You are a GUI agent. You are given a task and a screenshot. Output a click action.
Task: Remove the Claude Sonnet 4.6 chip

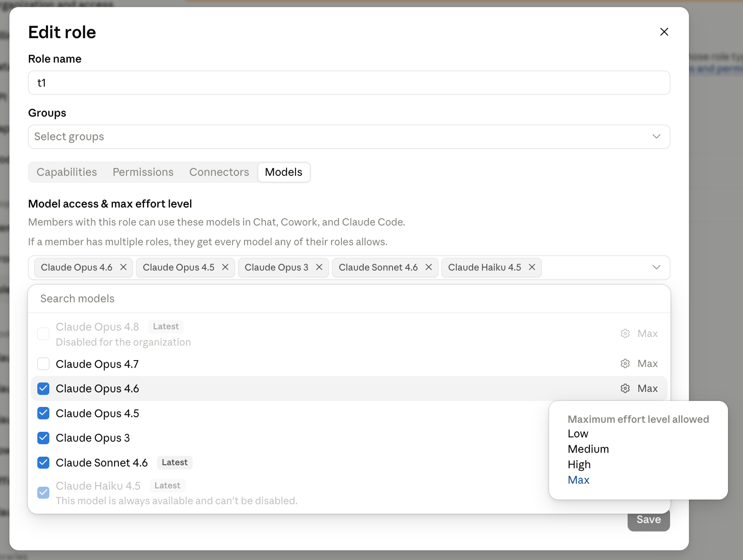coord(429,267)
